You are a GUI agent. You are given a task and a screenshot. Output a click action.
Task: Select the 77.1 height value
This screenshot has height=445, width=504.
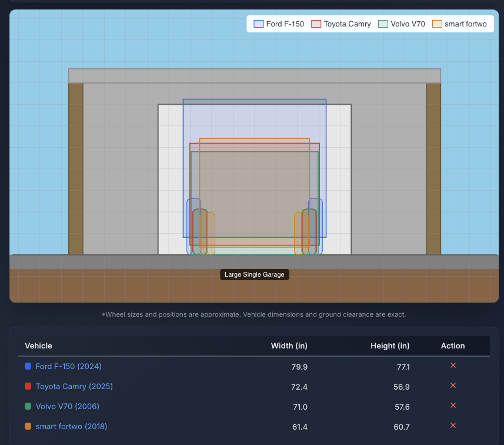pyautogui.click(x=403, y=367)
